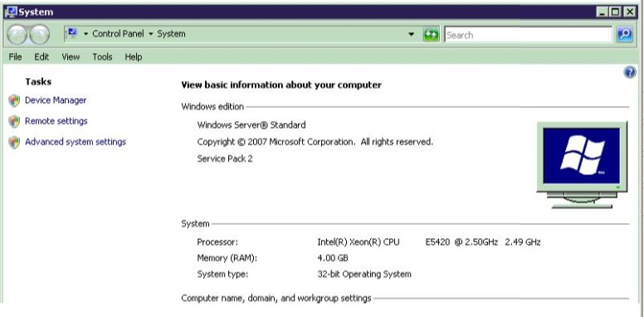Click the 'Windows Server® Standard' text
The height and width of the screenshot is (317, 644).
251,124
